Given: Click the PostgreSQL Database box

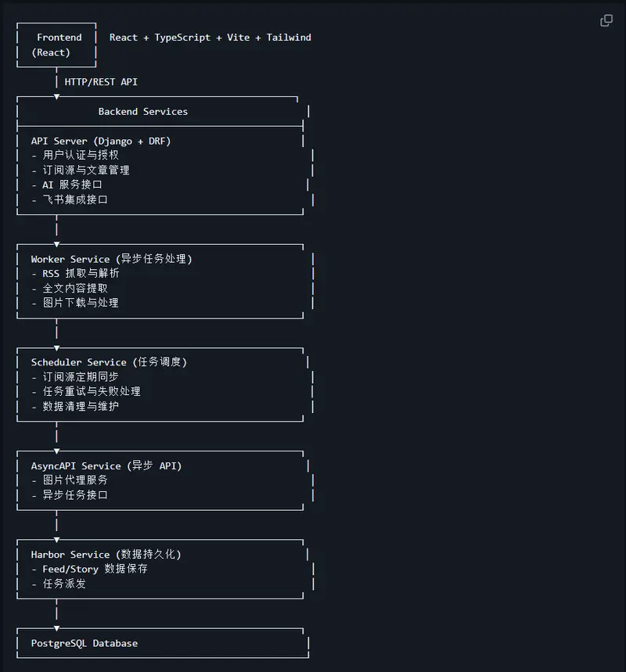Looking at the screenshot, I should pos(84,643).
